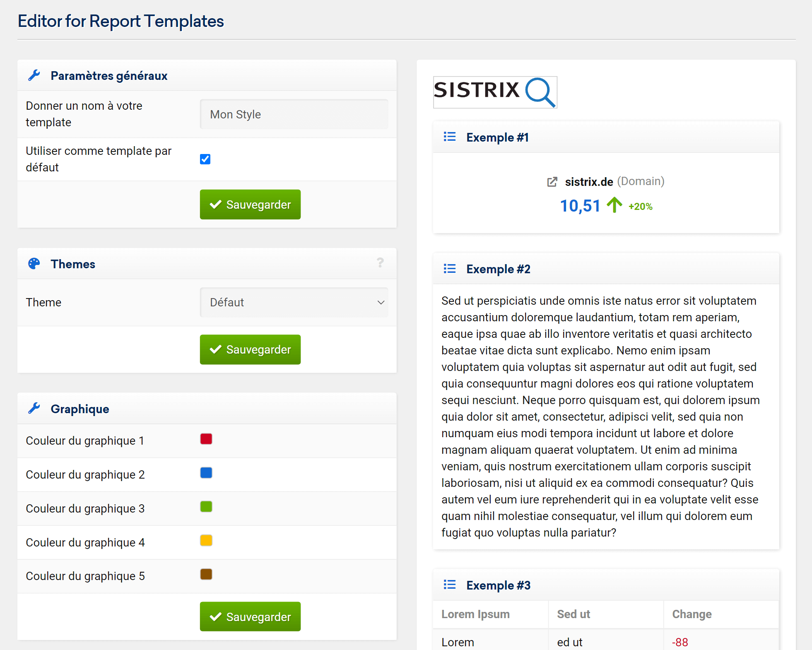Click the SISTRIX logo image
Viewport: 812px width, 650px height.
click(x=495, y=92)
